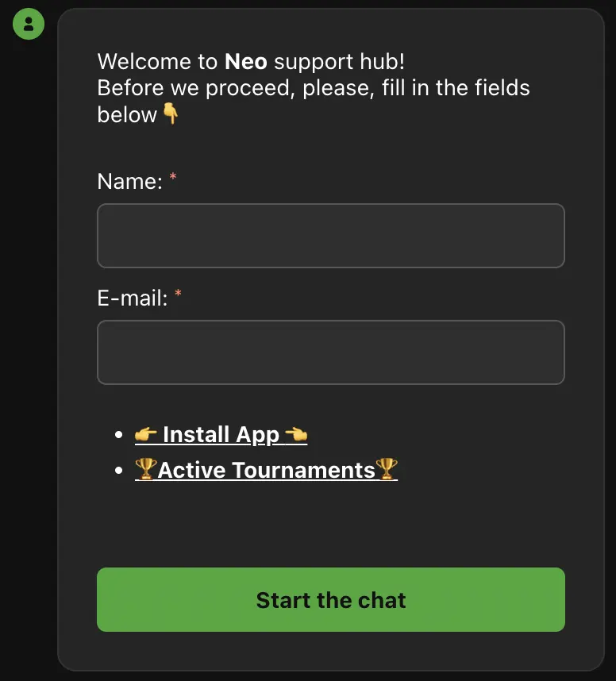Focus the E-mail input field

330,352
